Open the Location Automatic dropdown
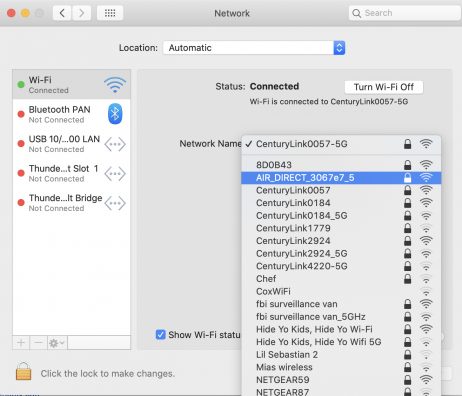The height and width of the screenshot is (396, 462). 254,48
